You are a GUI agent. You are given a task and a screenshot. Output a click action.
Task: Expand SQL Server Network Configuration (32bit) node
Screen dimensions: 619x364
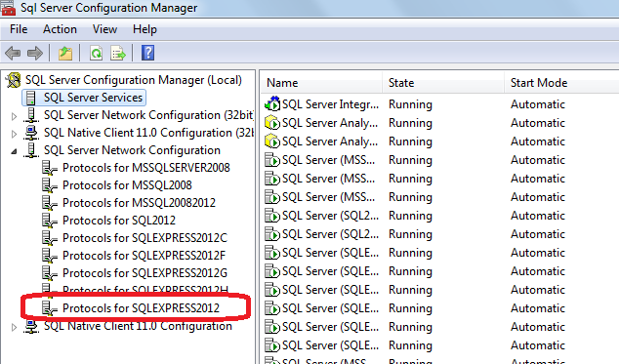pyautogui.click(x=15, y=116)
